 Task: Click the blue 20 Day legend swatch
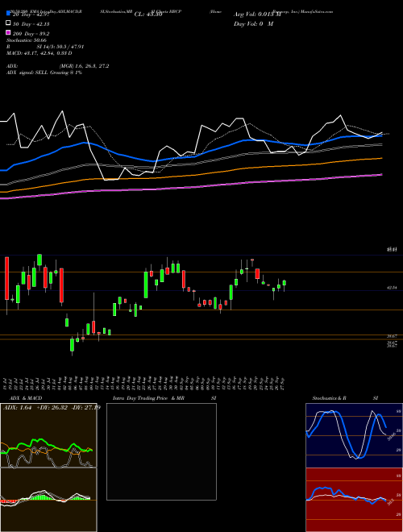tap(9, 14)
